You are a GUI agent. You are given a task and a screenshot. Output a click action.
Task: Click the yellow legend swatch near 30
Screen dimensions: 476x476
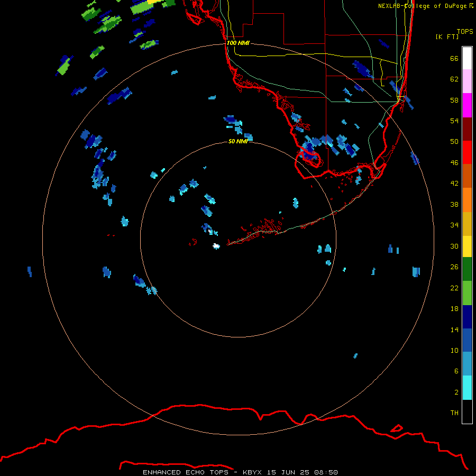coord(467,246)
